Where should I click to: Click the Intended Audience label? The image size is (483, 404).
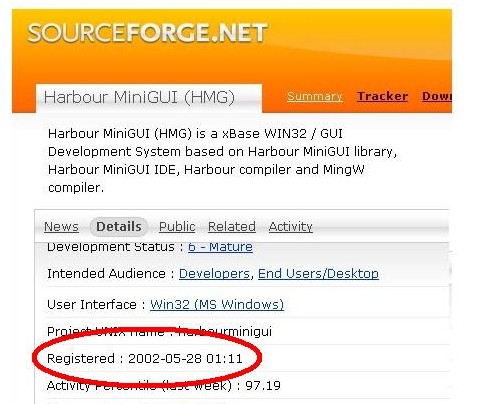click(106, 274)
